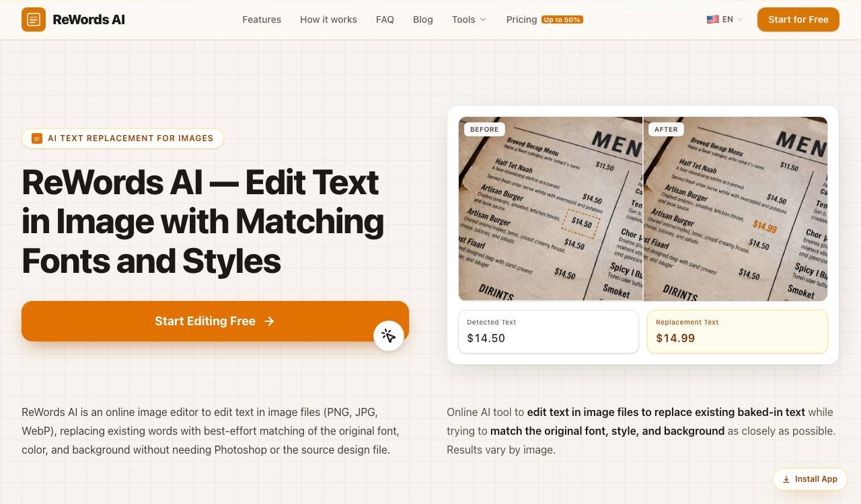The width and height of the screenshot is (861, 504).
Task: Go to How it works section
Action: (328, 19)
